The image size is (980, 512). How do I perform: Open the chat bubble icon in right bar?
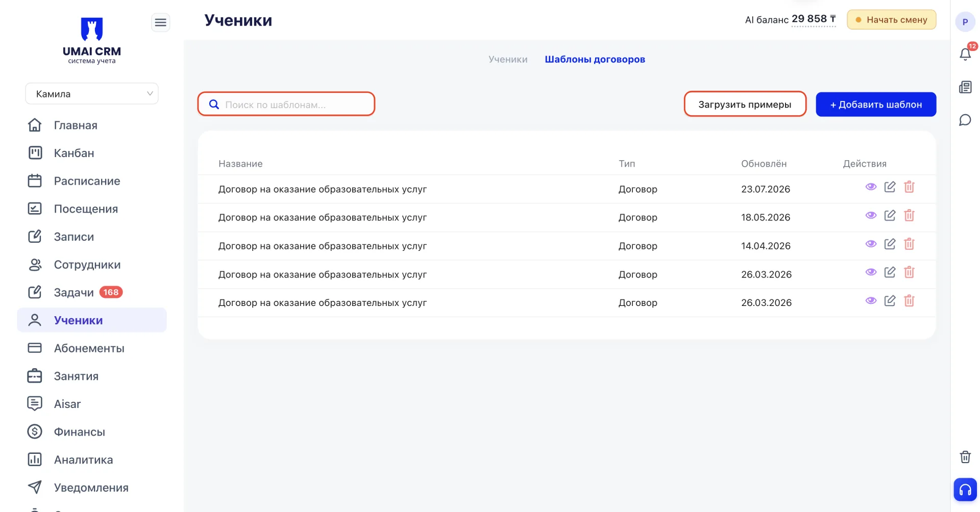pyautogui.click(x=965, y=120)
